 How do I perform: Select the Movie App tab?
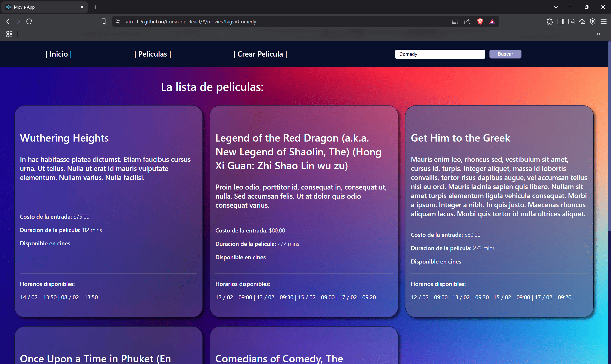45,7
